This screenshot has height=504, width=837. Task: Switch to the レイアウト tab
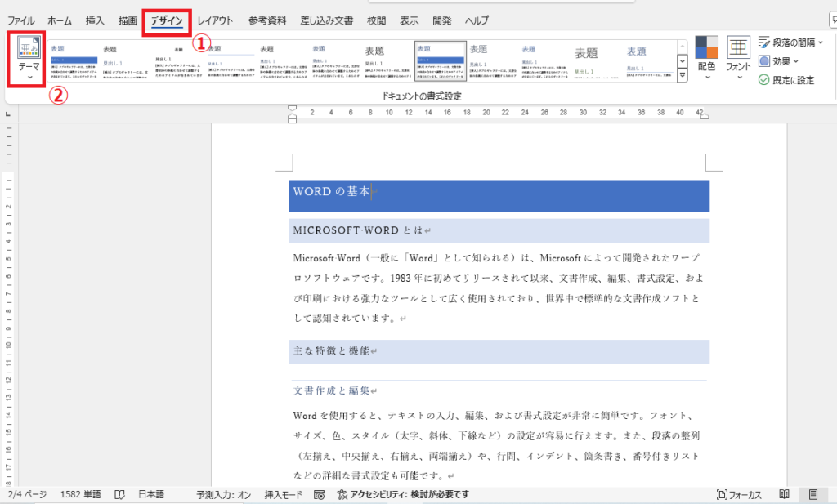[215, 20]
